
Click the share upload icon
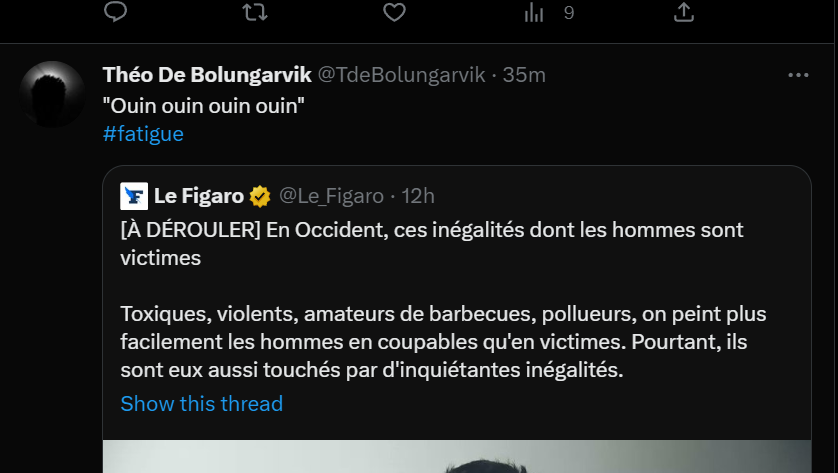pyautogui.click(x=684, y=12)
